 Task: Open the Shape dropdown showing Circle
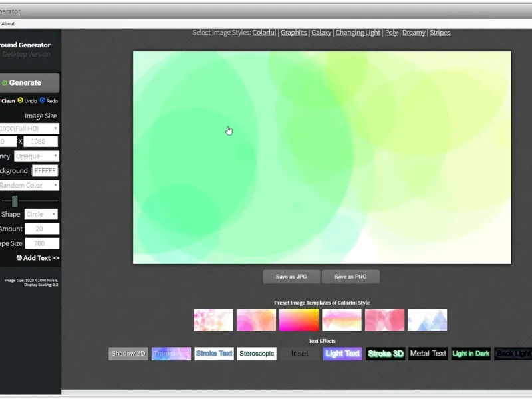(41, 214)
